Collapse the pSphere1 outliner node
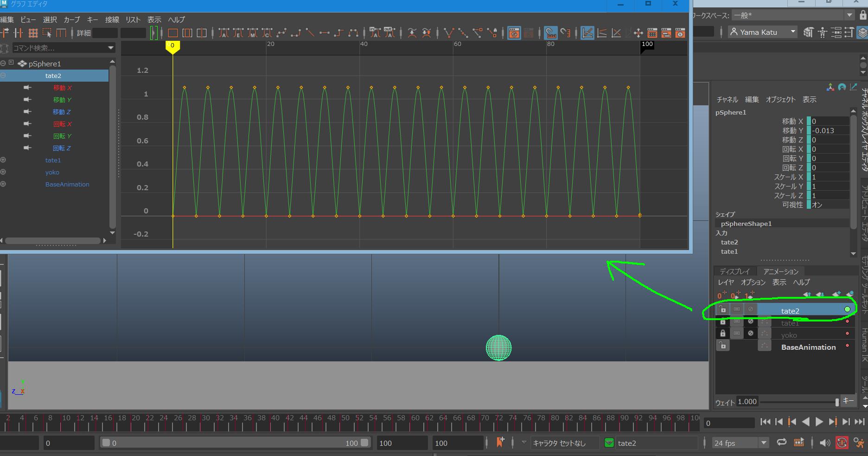Viewport: 868px width, 456px height. (3, 63)
